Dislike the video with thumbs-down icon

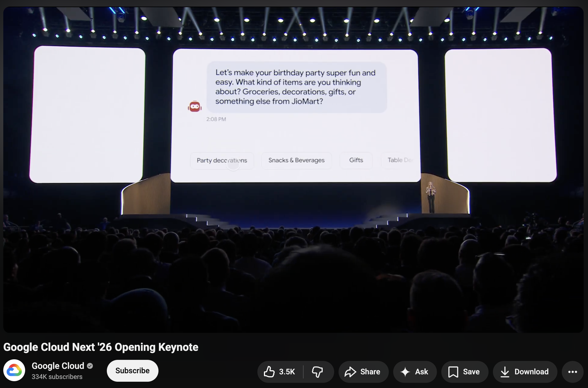318,372
